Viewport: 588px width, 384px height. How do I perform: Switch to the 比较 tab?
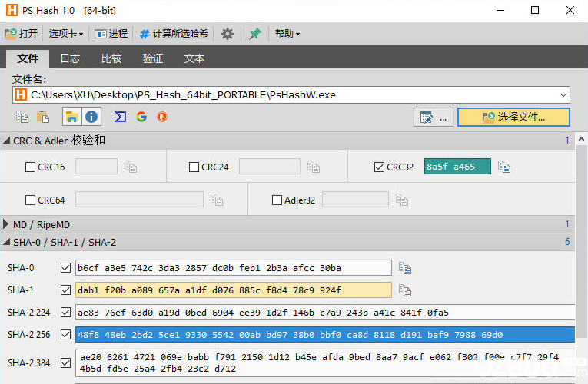coord(111,58)
